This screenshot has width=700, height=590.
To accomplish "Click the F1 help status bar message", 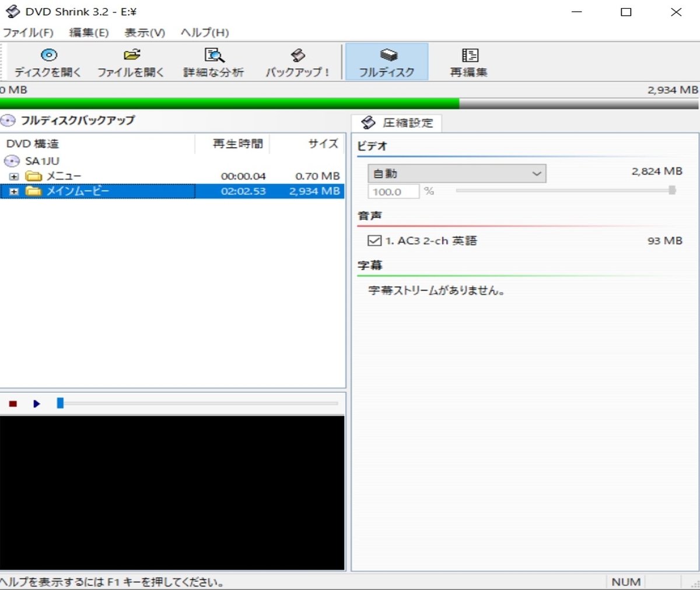I will coord(112,582).
